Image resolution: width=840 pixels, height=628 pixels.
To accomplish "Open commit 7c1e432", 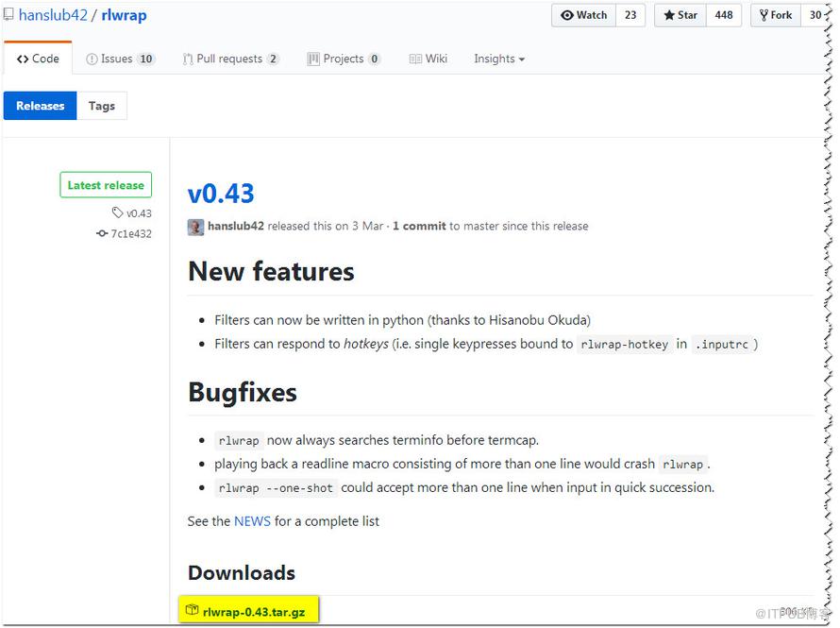I will [131, 233].
